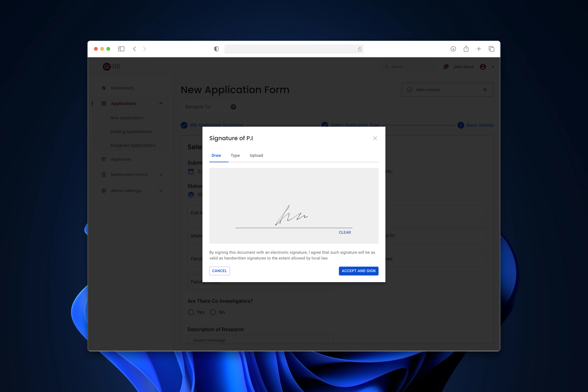Image resolution: width=588 pixels, height=392 pixels.
Task: Select the No co-investigators radio
Action: pos(213,312)
